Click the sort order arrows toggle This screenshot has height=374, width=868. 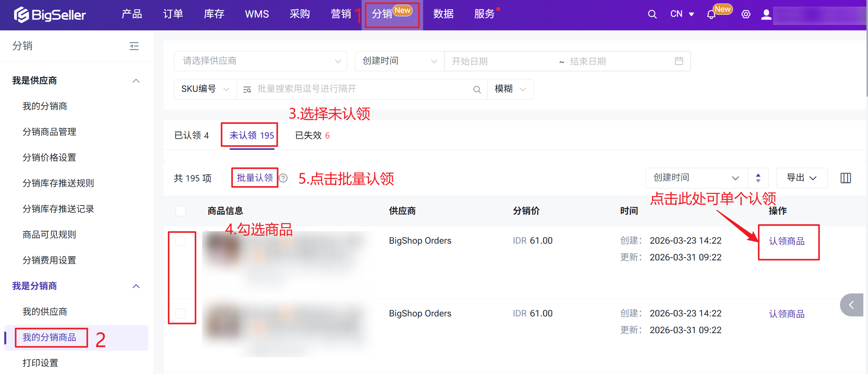(x=758, y=178)
